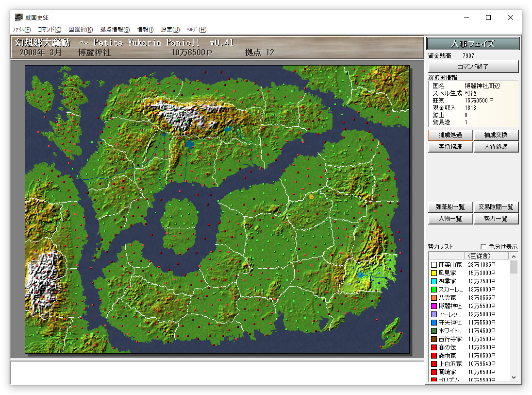The height and width of the screenshot is (395, 532).
Task: Click the (臣従含) column header
Action: (x=479, y=256)
